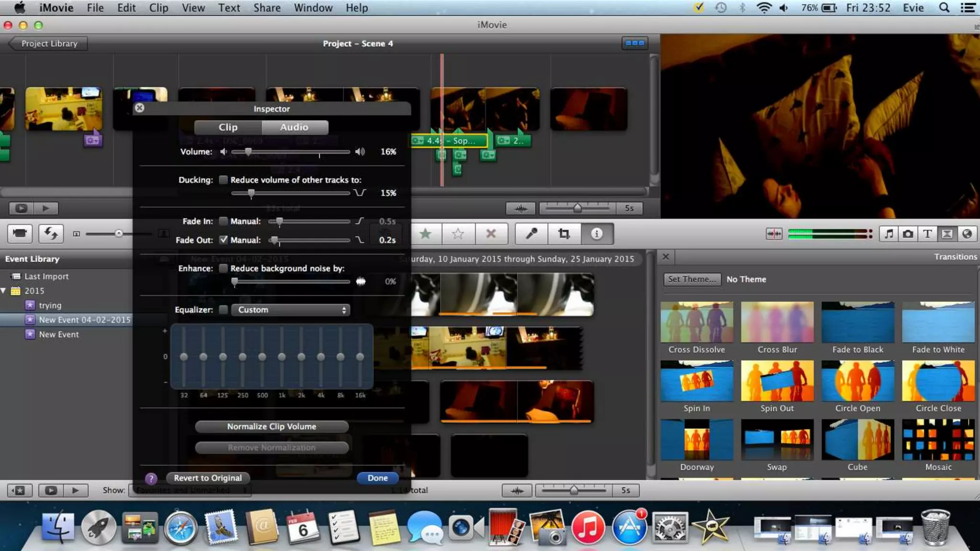The image size is (980, 551).
Task: Play selected event full screen
Action: [51, 490]
